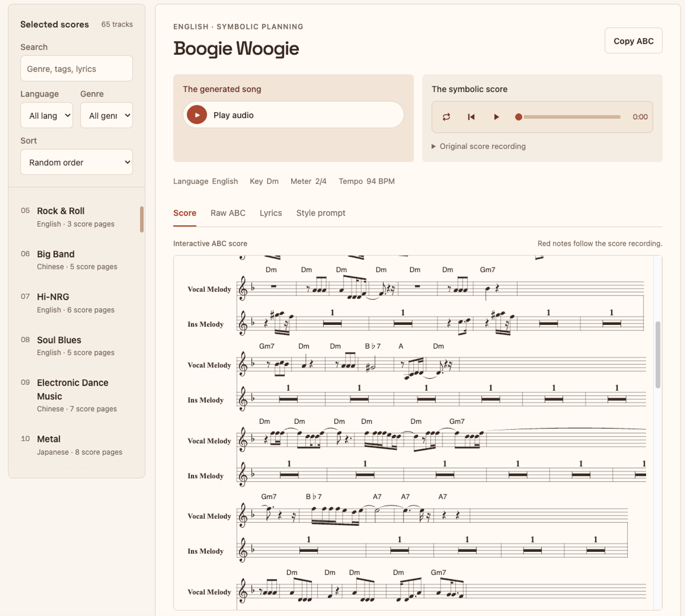Click the 'Boogie Woogie' title
Screen dimensions: 685x616
[236, 48]
